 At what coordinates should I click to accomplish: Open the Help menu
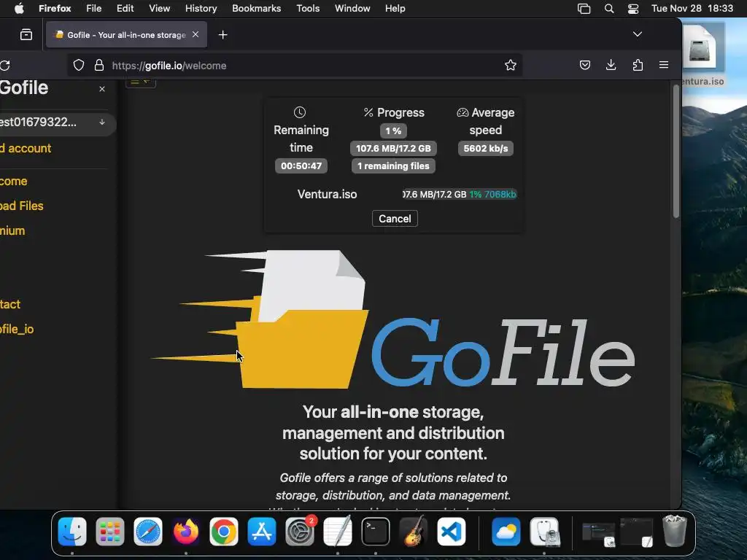pyautogui.click(x=395, y=8)
